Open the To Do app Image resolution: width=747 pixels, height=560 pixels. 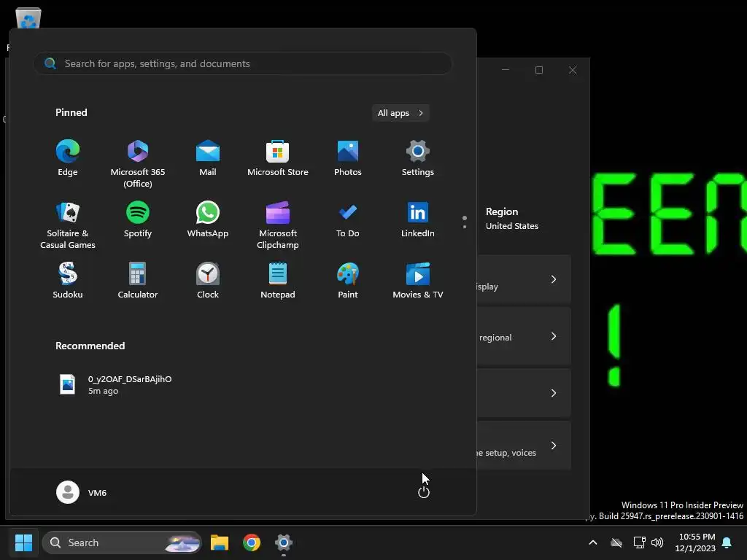tap(348, 219)
